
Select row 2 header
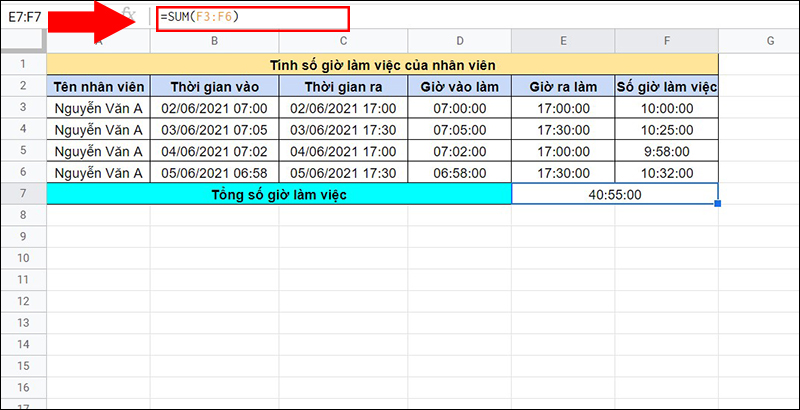pos(23,86)
